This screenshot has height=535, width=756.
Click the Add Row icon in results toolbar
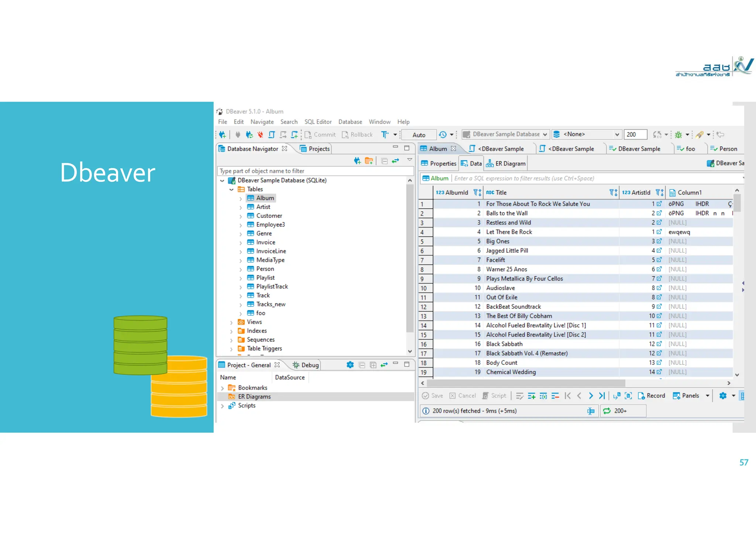(x=532, y=396)
